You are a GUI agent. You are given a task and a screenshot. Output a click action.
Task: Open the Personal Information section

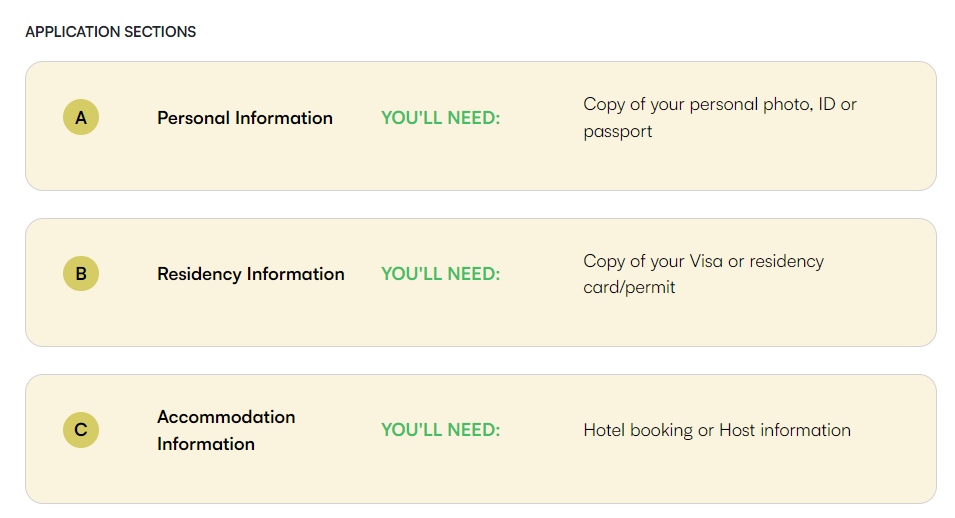pyautogui.click(x=245, y=118)
